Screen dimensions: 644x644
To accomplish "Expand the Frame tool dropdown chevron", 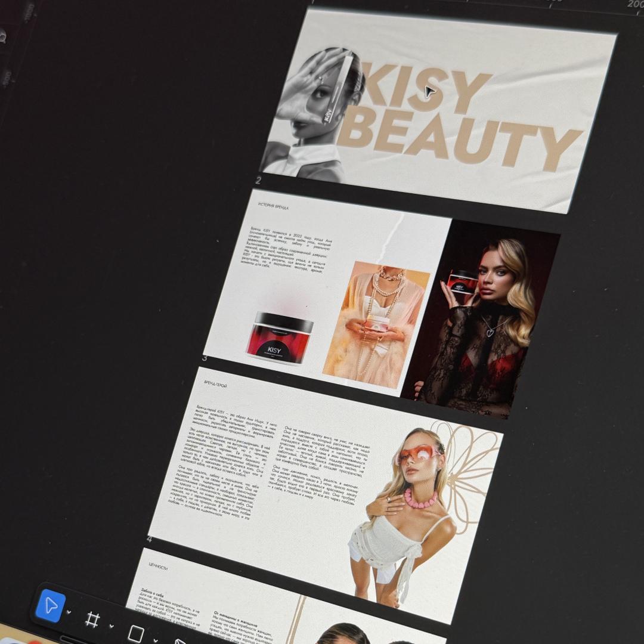I will (111, 626).
